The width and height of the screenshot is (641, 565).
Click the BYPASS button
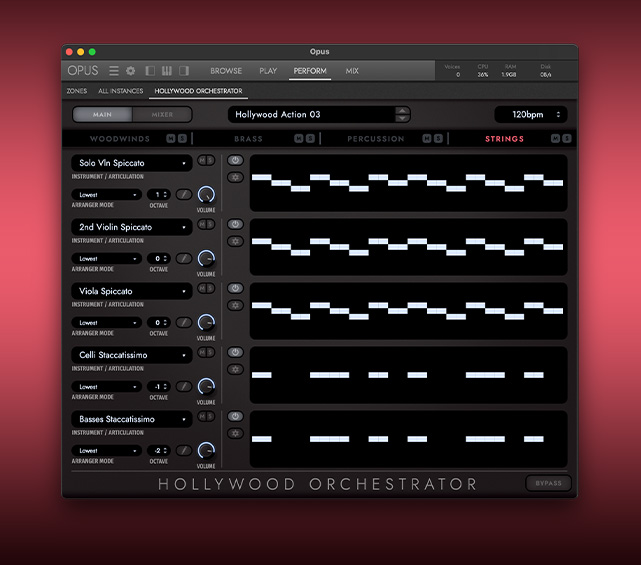point(548,483)
